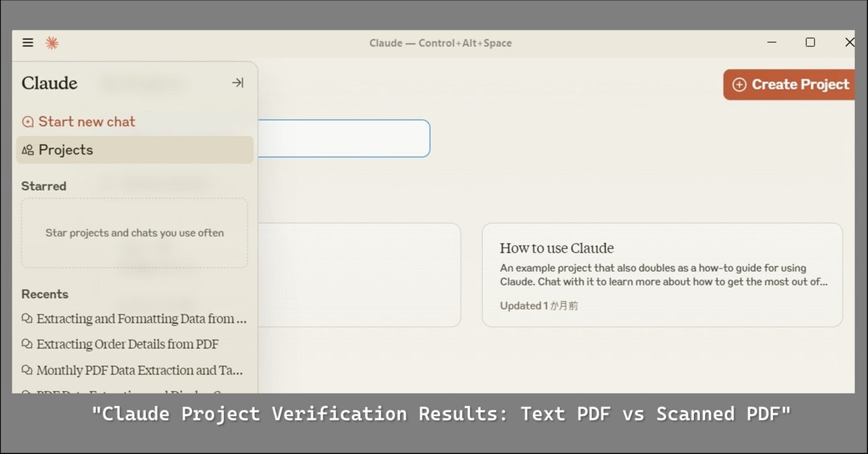Open recent chat Extracting and Formatting Data from
Viewport: 868px width, 454px height.
click(x=134, y=318)
